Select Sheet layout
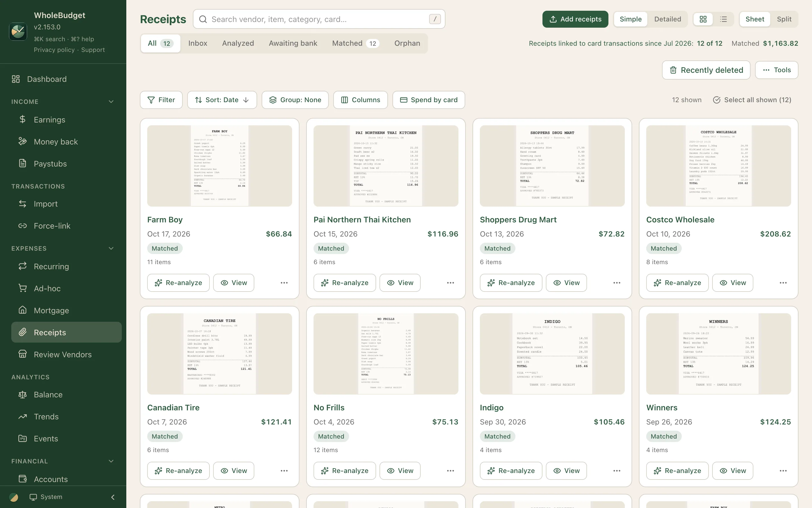Viewport: 812px width, 508px height. tap(755, 19)
